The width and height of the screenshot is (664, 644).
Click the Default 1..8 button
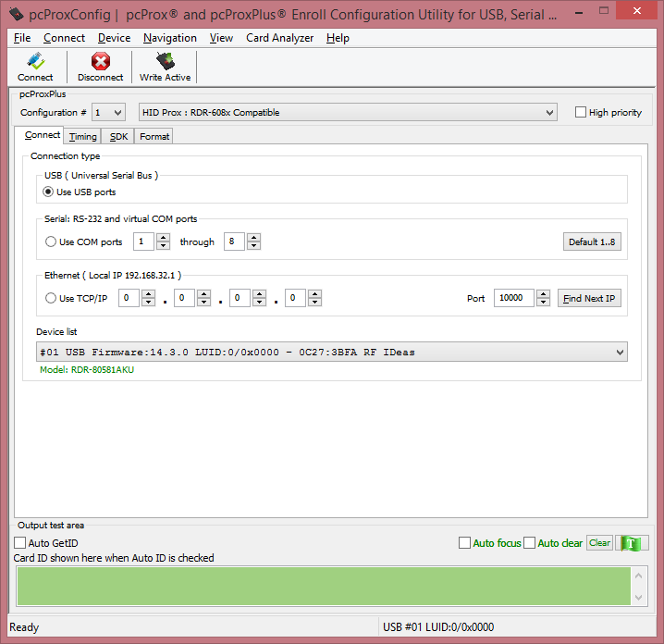pyautogui.click(x=592, y=241)
